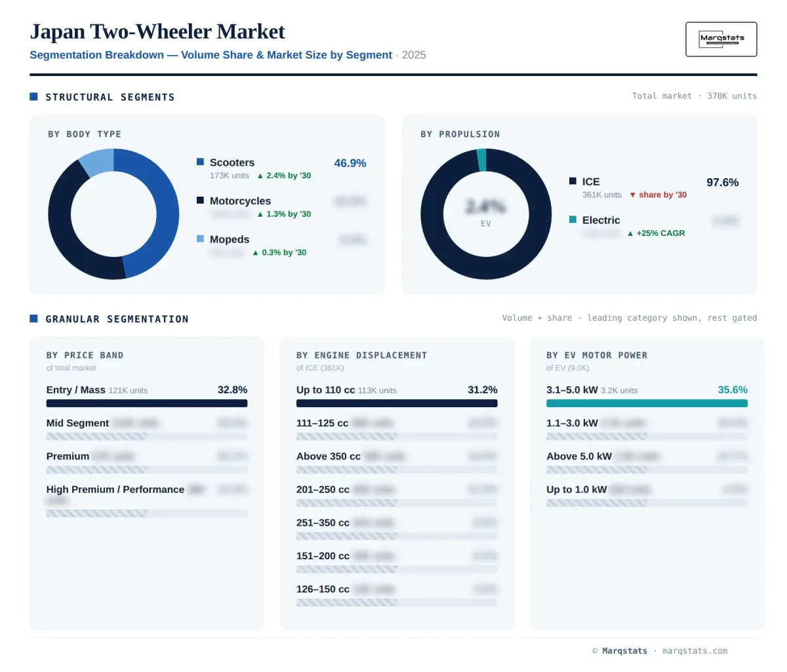Click the 'BY PRICE BAND' card label
This screenshot has height=672, width=787.
(x=85, y=355)
